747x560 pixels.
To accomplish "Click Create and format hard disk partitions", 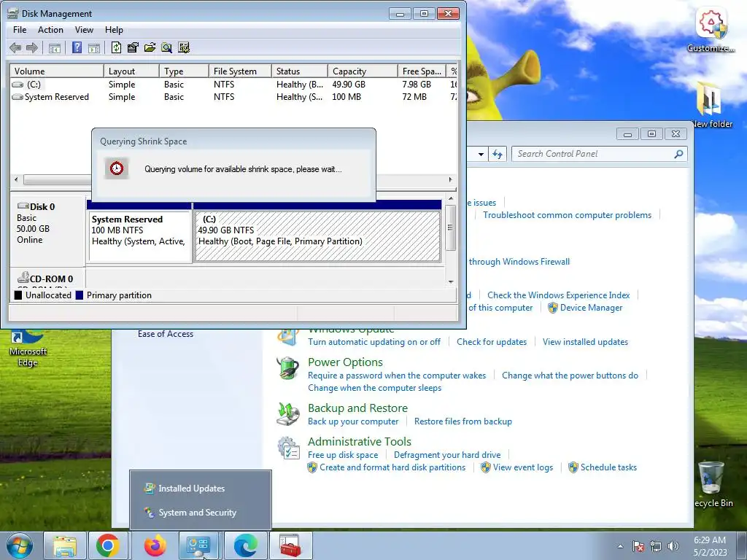I will (x=392, y=467).
